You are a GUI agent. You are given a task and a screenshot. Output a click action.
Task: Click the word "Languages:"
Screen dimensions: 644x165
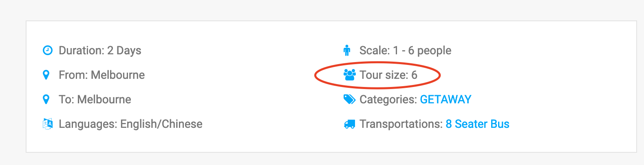(88, 124)
